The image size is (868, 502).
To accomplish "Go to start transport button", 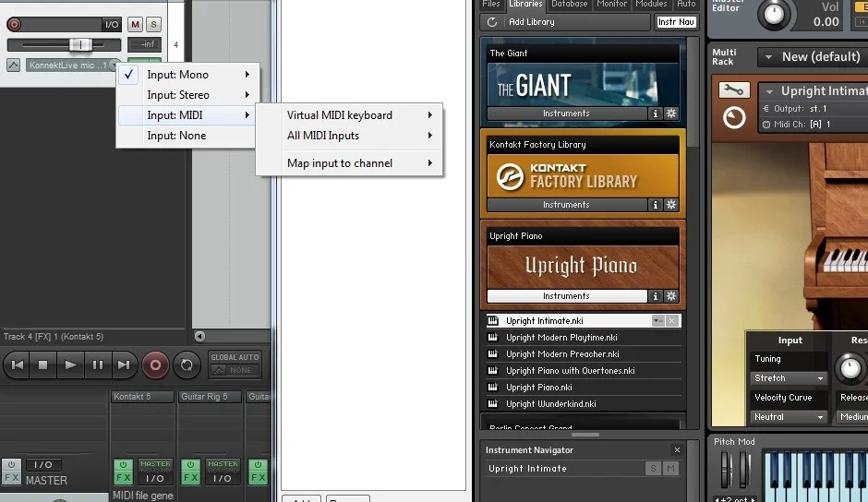I will (x=18, y=365).
